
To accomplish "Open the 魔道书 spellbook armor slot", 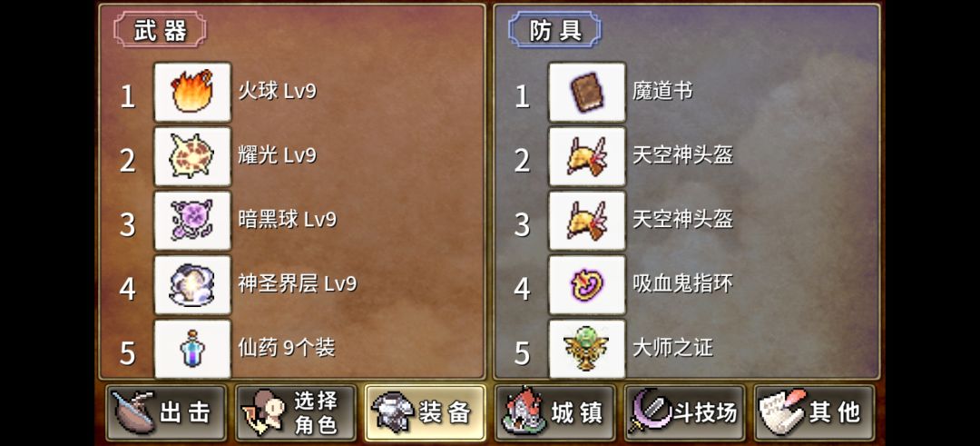I will pyautogui.click(x=587, y=92).
